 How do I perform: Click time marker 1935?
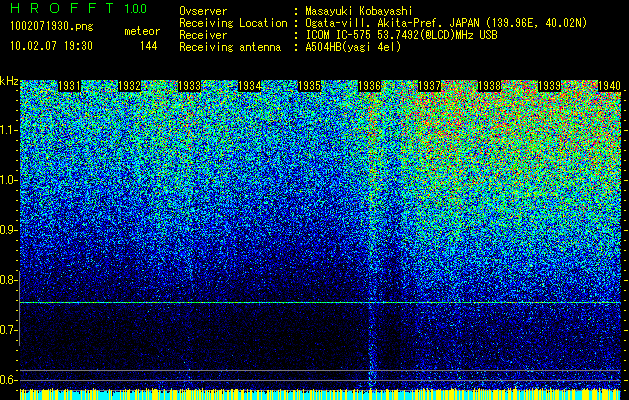[x=309, y=86]
